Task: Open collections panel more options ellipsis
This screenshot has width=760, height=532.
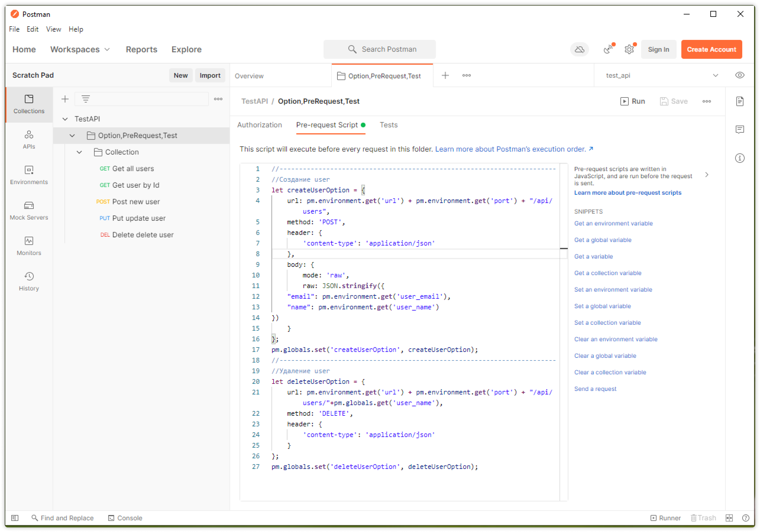Action: 218,99
